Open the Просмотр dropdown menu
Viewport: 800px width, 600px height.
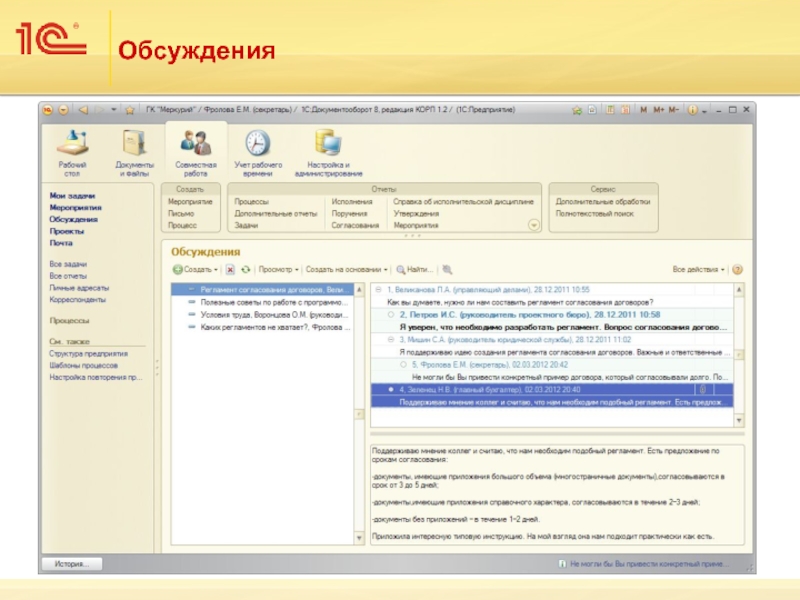277,270
